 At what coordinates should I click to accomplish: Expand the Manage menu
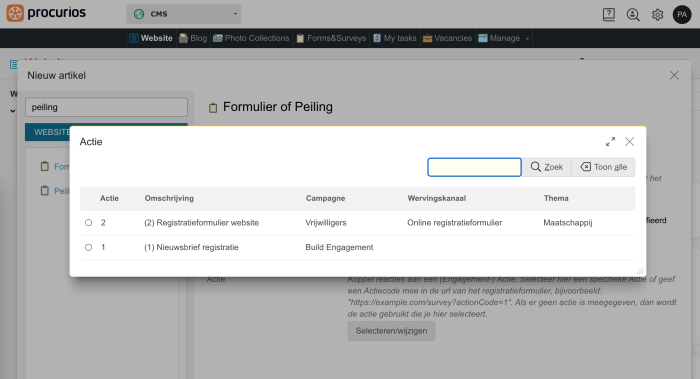(504, 38)
